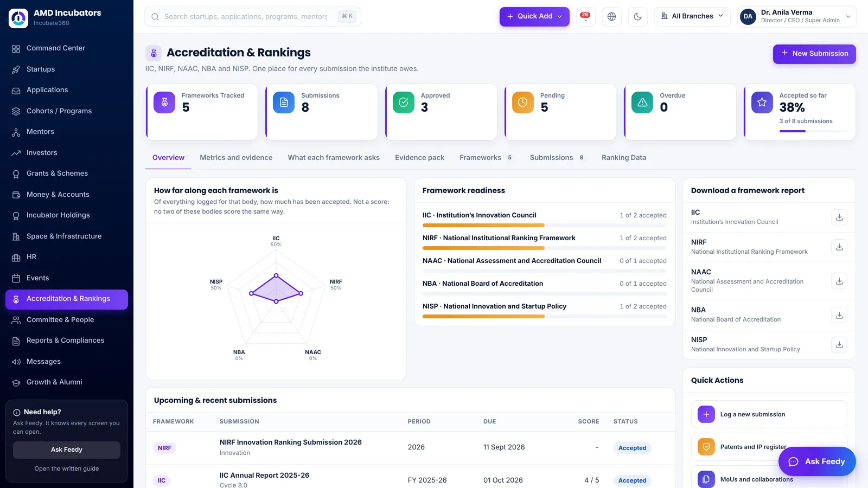Toggle dark mode moon icon
The width and height of the screenshot is (868, 488).
click(638, 17)
